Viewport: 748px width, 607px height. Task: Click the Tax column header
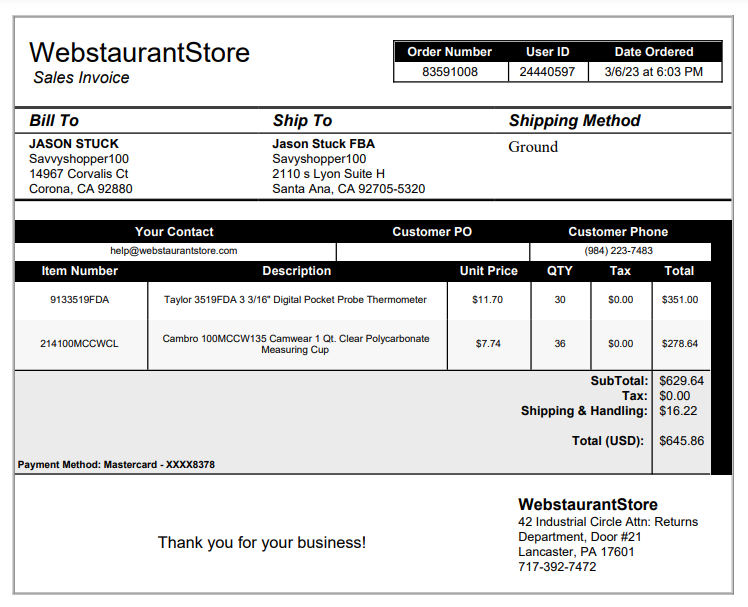pyautogui.click(x=620, y=271)
